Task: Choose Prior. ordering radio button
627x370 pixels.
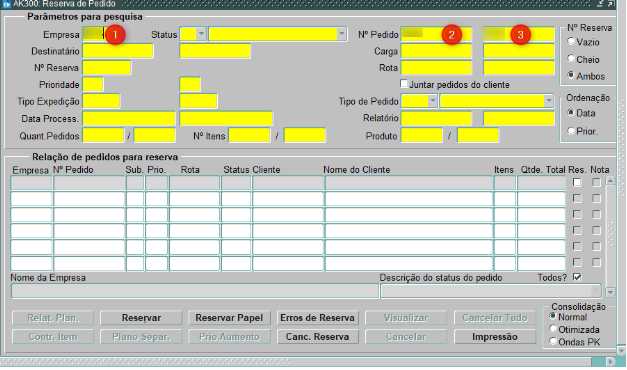Action: pyautogui.click(x=571, y=130)
